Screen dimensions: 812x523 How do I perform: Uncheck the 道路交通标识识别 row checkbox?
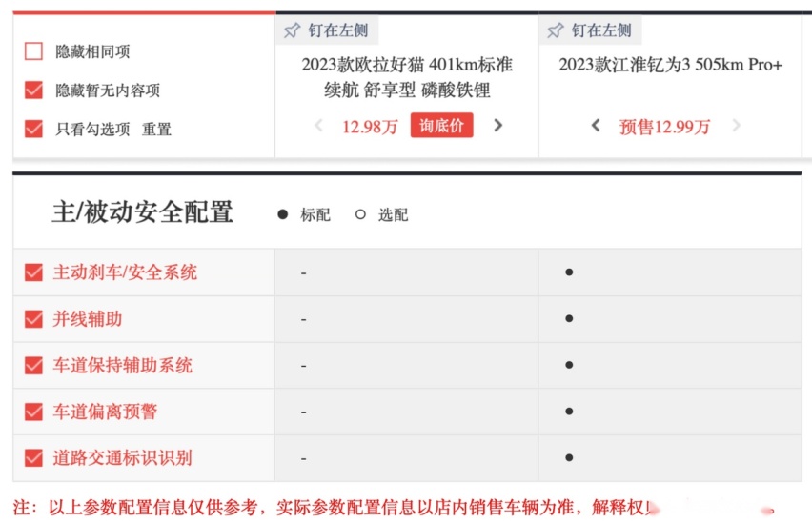tap(33, 458)
